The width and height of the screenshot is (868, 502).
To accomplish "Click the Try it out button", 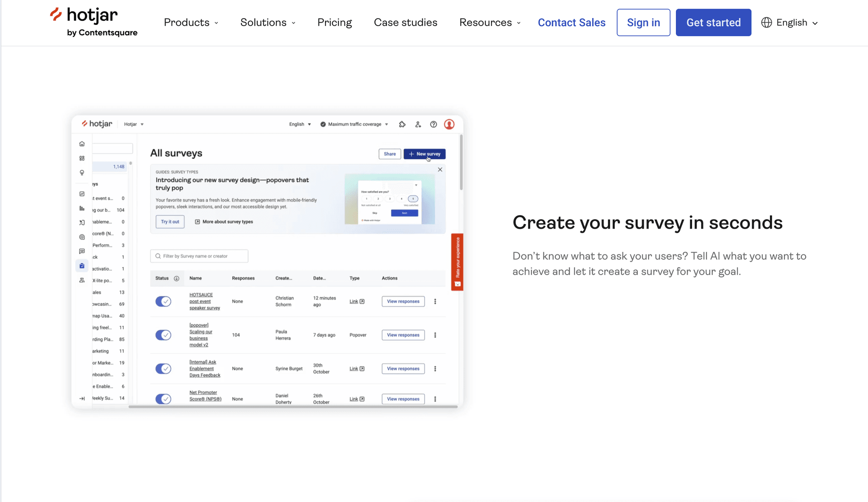I will click(x=170, y=222).
